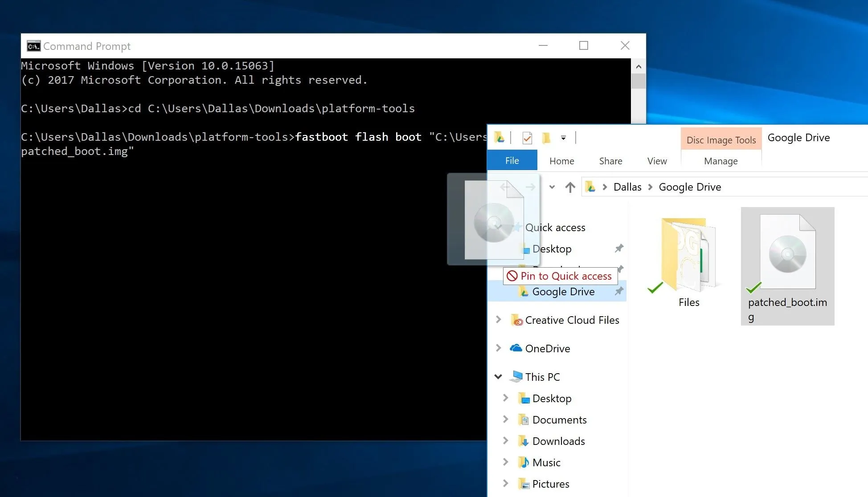
Task: Switch to the View ribbon tab
Action: 657,161
